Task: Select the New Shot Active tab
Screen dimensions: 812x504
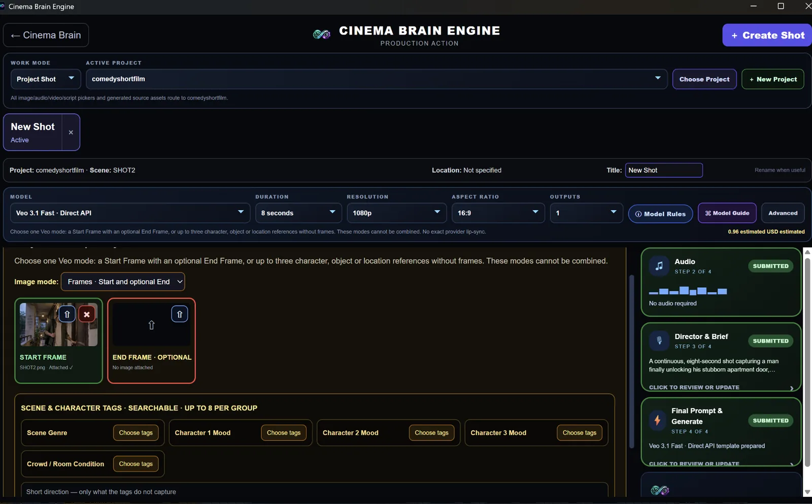Action: click(x=33, y=132)
